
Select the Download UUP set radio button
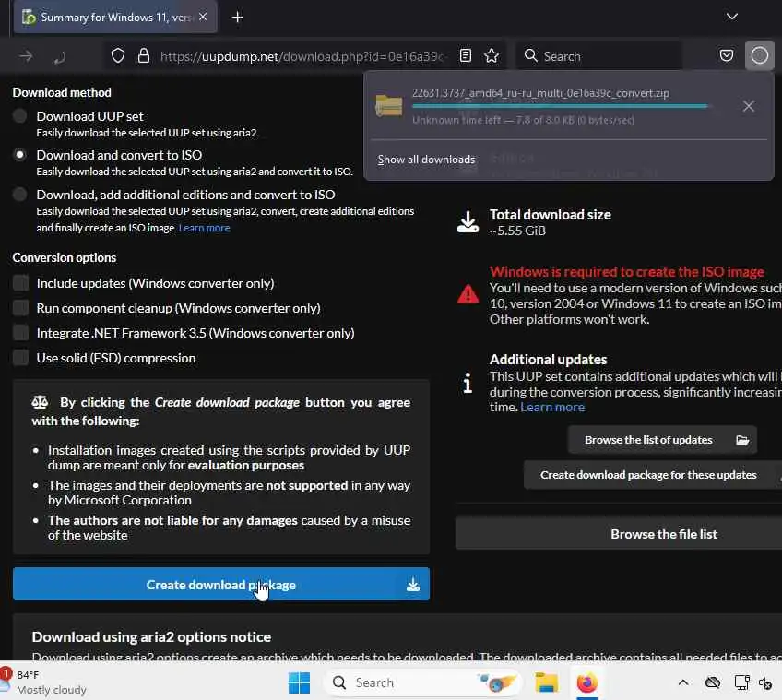pyautogui.click(x=20, y=116)
